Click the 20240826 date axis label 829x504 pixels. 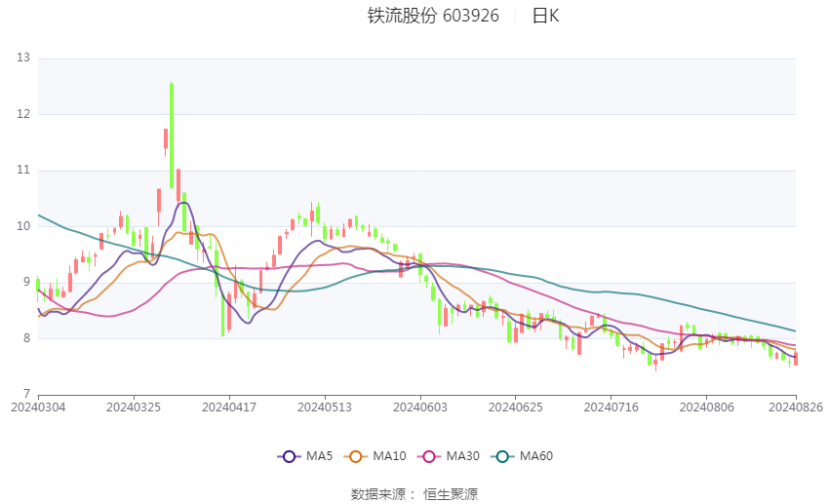796,407
